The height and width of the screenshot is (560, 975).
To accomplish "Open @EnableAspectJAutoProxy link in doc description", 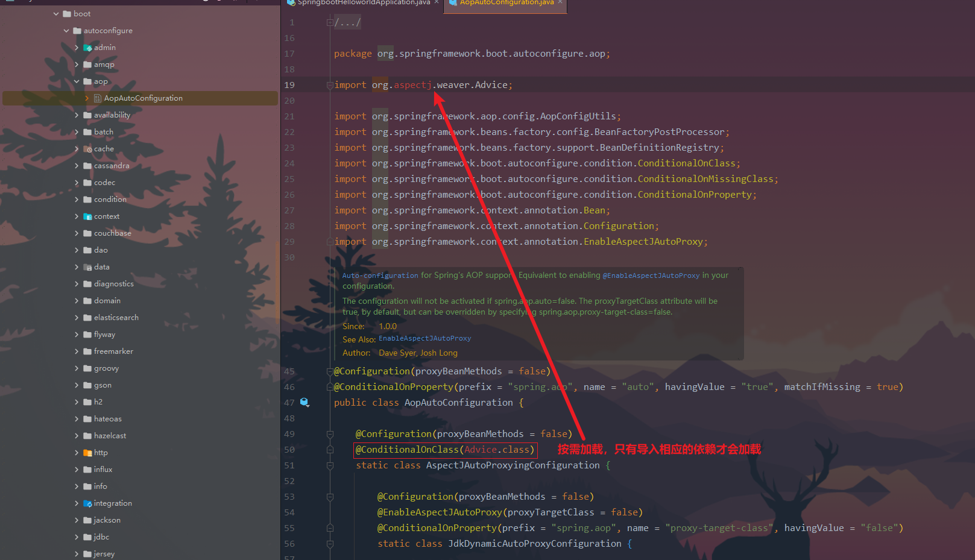I will coord(651,275).
